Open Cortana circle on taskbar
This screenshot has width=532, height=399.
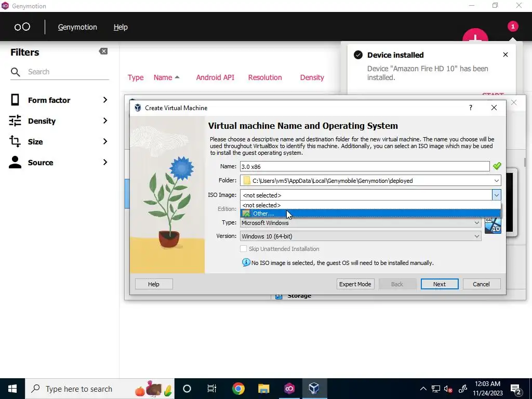click(187, 389)
